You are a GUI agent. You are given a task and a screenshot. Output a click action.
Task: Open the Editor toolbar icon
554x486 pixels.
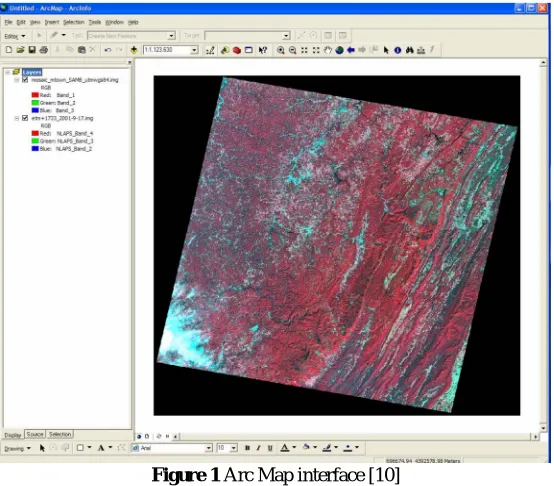[210, 50]
